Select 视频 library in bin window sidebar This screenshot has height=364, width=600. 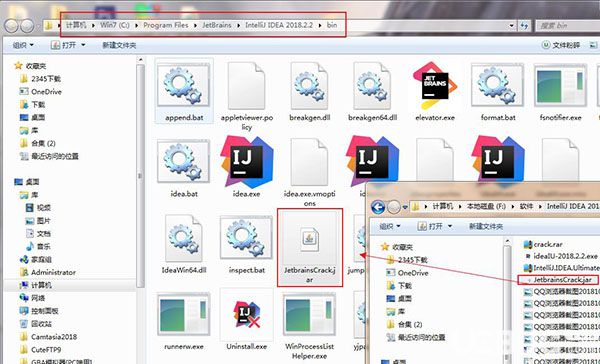pos(38,208)
